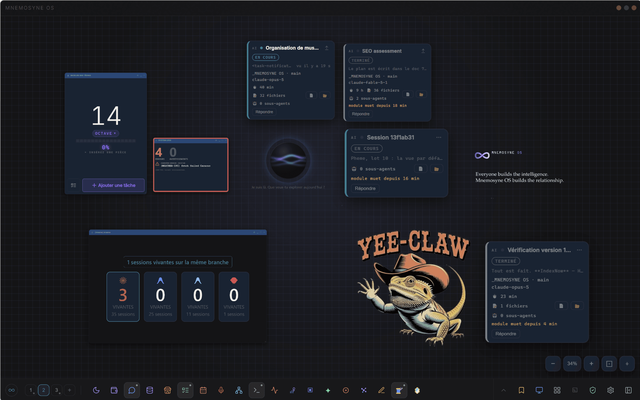Open the three-dots menu on Session 13f1ab31 card
Viewport: 640px width, 400px height.
pos(438,138)
